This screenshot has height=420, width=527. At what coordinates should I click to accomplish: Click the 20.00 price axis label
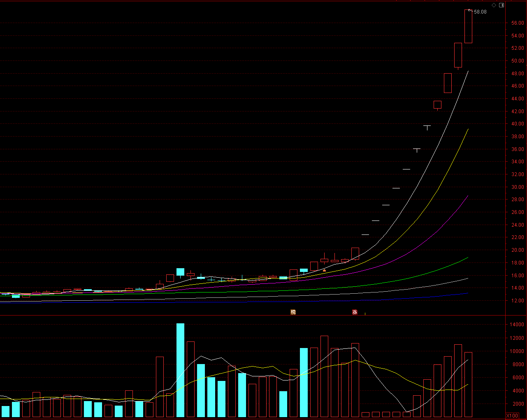click(x=518, y=250)
